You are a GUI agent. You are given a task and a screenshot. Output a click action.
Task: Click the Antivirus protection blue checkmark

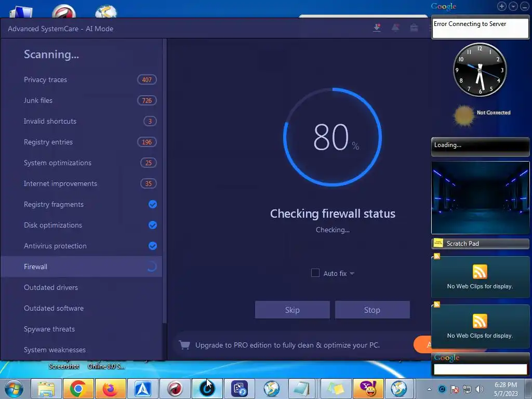point(153,246)
